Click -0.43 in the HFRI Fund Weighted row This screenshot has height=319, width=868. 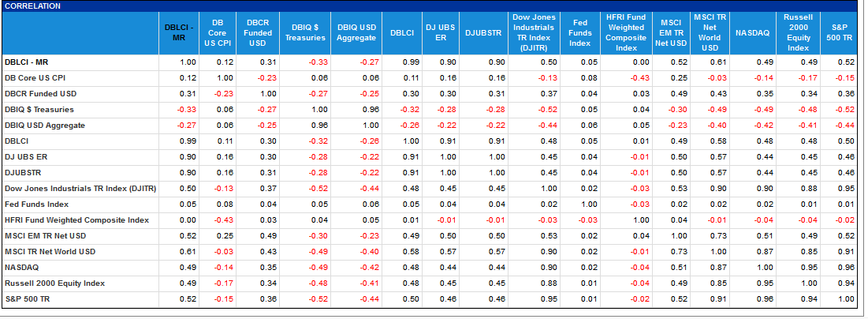(223, 220)
